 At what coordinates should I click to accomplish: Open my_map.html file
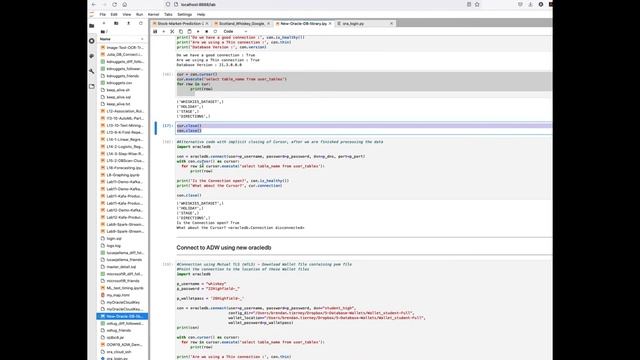[x=122, y=295]
